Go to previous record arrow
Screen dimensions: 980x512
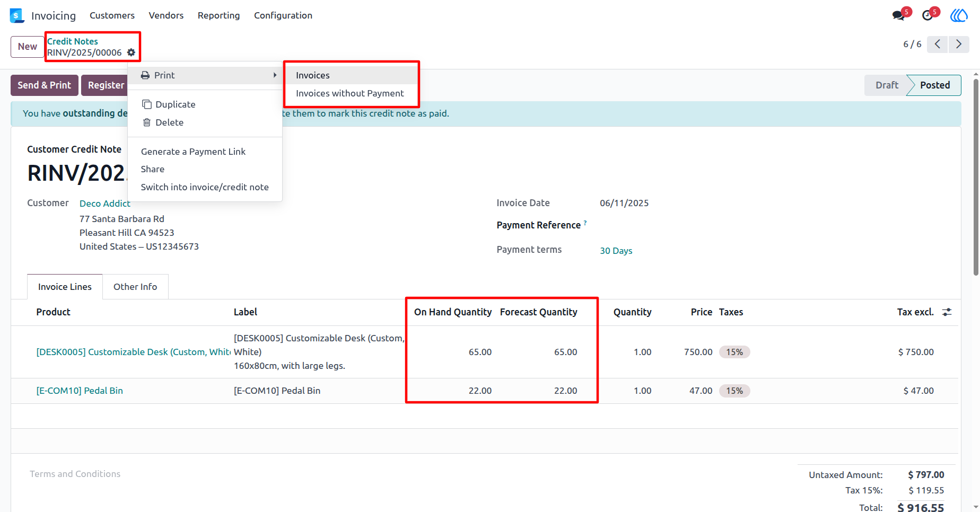pyautogui.click(x=938, y=44)
